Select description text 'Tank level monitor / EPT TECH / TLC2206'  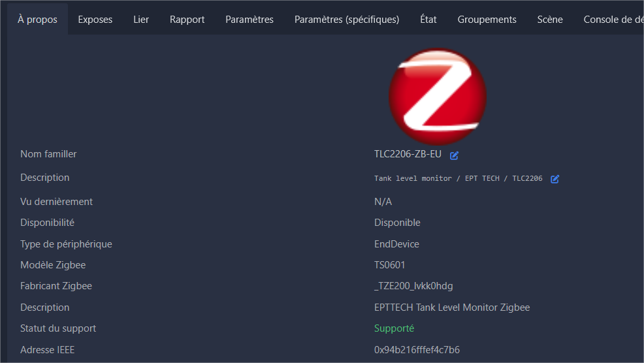point(458,178)
